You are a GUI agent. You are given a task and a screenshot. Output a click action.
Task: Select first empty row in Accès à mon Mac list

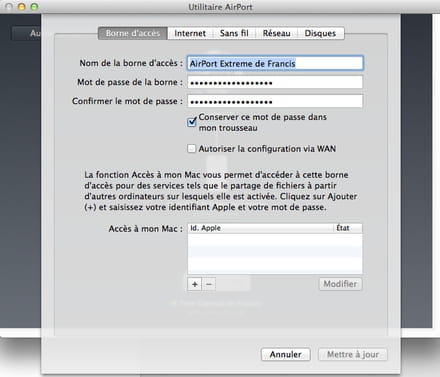[275, 240]
